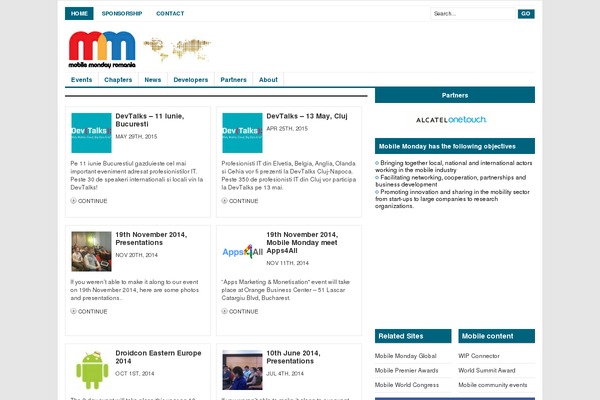This screenshot has height=400, width=600.
Task: Click the NOV 11TH, 2014 date
Action: pos(287,263)
